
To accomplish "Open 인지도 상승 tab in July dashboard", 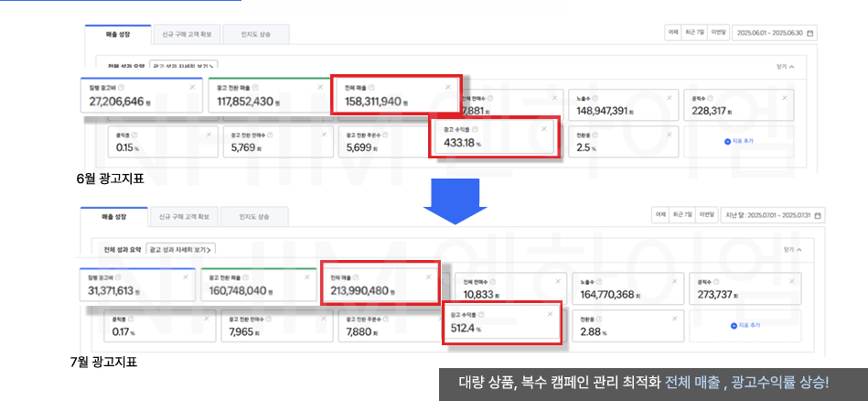I will (254, 217).
